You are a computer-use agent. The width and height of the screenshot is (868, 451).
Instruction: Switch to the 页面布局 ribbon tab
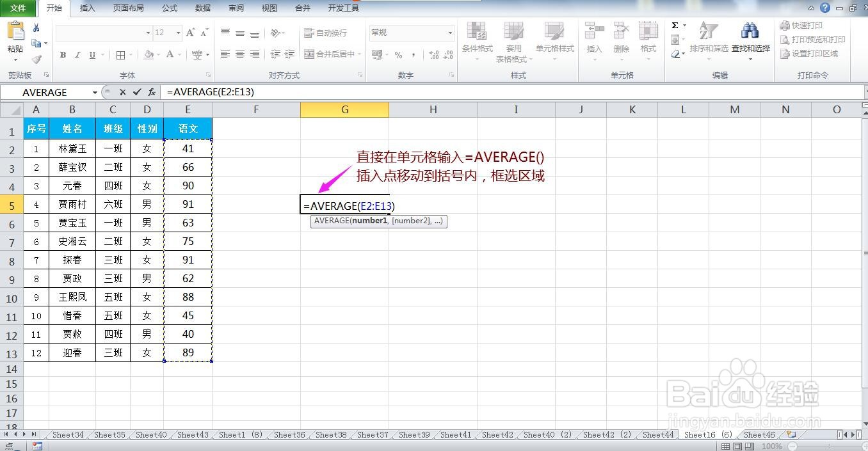click(x=129, y=8)
